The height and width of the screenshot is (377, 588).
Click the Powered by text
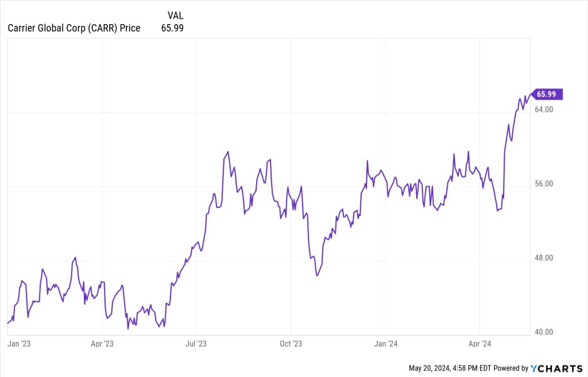coord(512,368)
